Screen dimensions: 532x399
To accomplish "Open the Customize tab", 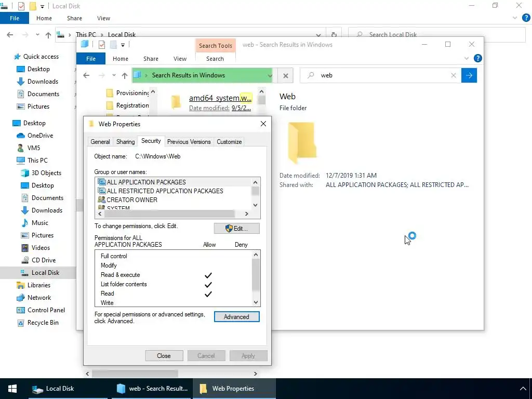I will point(229,142).
